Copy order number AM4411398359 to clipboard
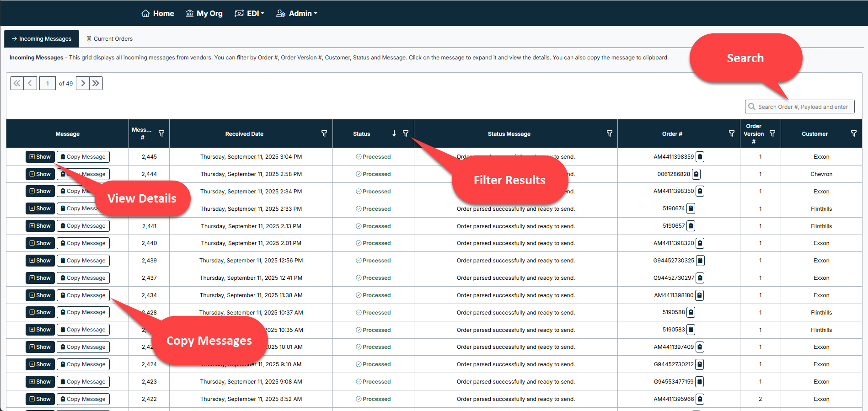 coord(700,157)
